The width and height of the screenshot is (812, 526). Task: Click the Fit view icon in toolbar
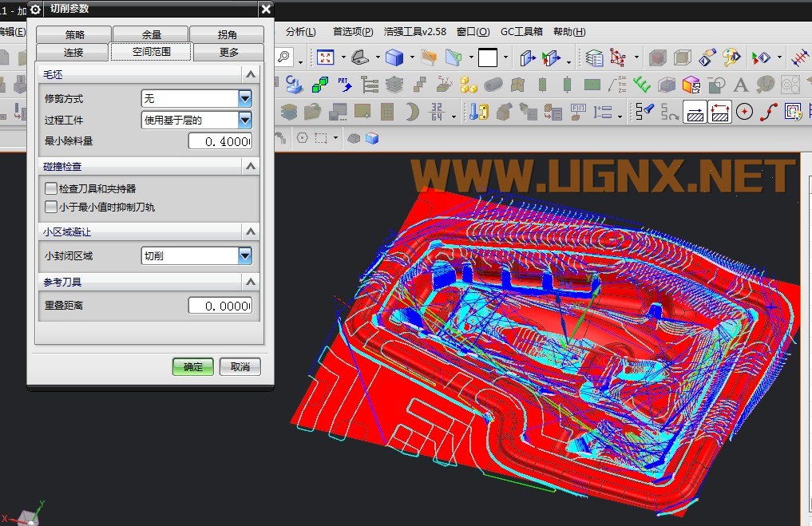coord(325,57)
